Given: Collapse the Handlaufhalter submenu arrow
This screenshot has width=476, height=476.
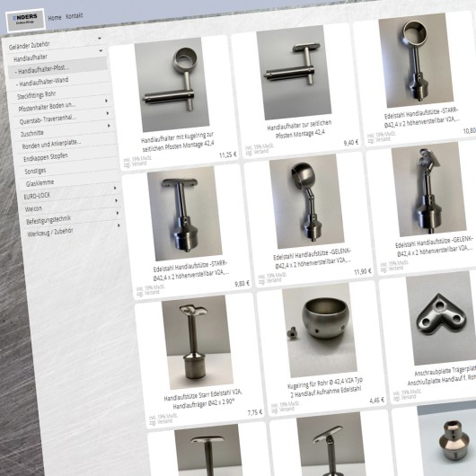Looking at the screenshot, I should click(x=101, y=51).
